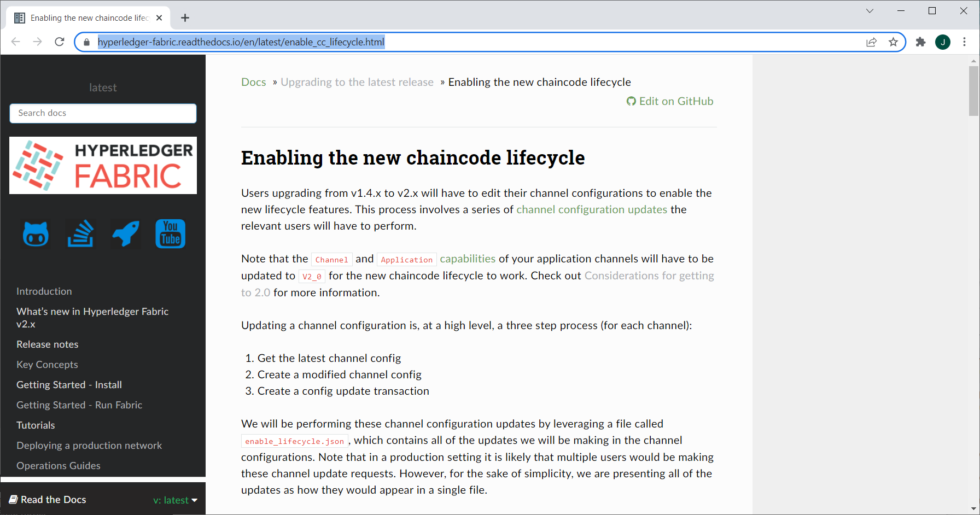The height and width of the screenshot is (515, 980).
Task: Open the profile J avatar
Action: tap(943, 42)
